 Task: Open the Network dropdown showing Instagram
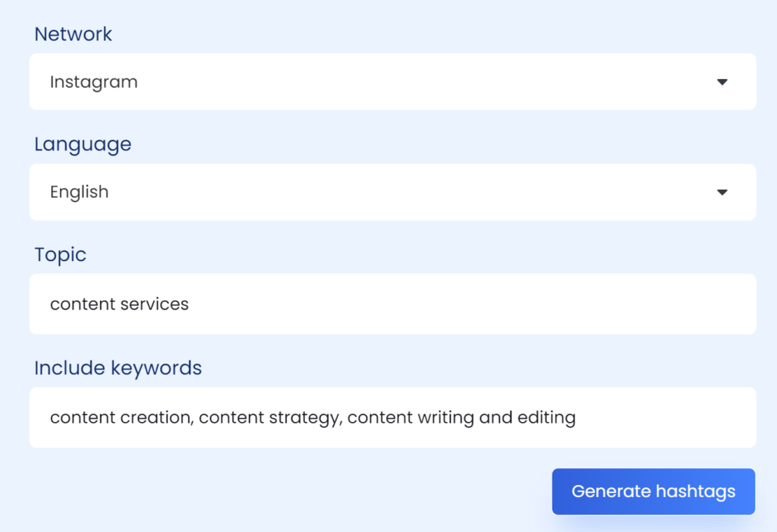coord(392,82)
